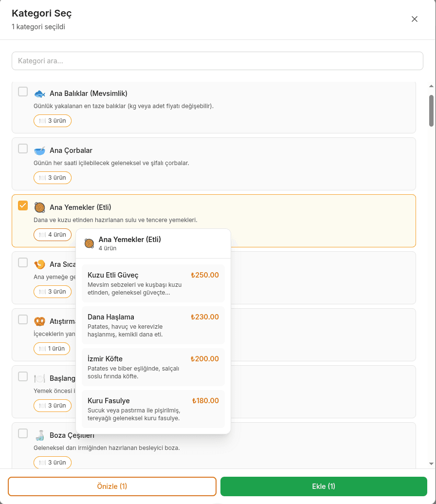
Task: Click the category list scrollbar thumb
Action: click(x=431, y=110)
